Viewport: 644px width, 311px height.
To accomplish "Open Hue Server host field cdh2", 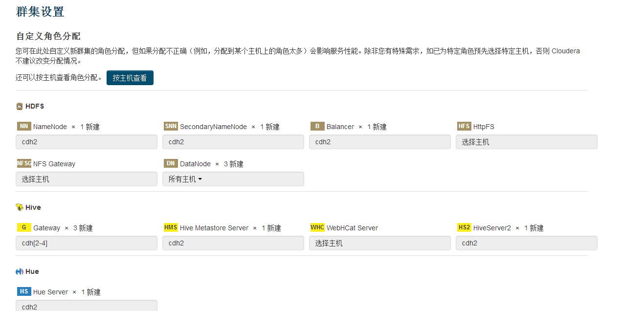I will [87, 306].
